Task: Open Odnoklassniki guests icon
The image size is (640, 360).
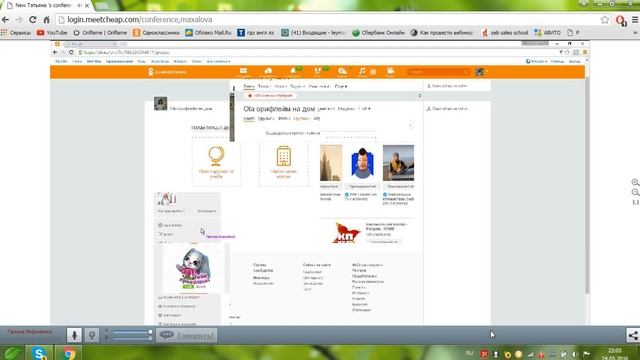Action: pyautogui.click(x=318, y=71)
